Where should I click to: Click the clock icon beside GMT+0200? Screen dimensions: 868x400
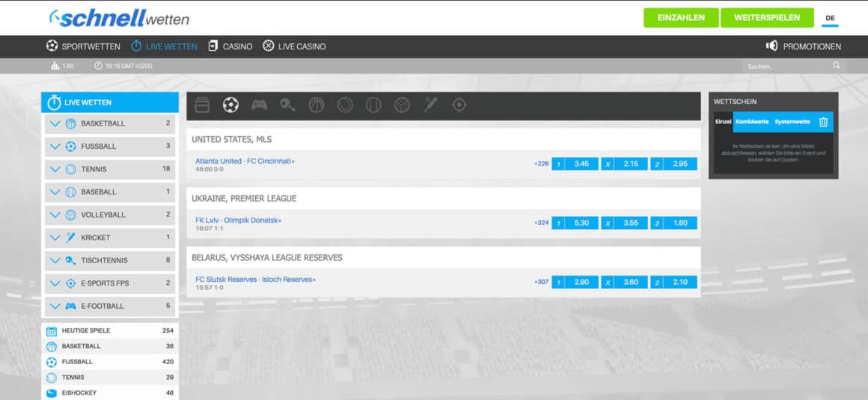click(99, 66)
